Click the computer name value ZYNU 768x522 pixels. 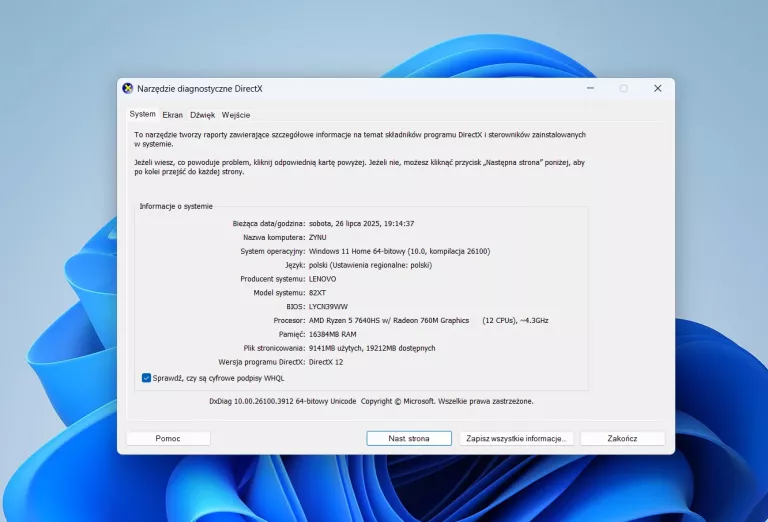point(317,237)
